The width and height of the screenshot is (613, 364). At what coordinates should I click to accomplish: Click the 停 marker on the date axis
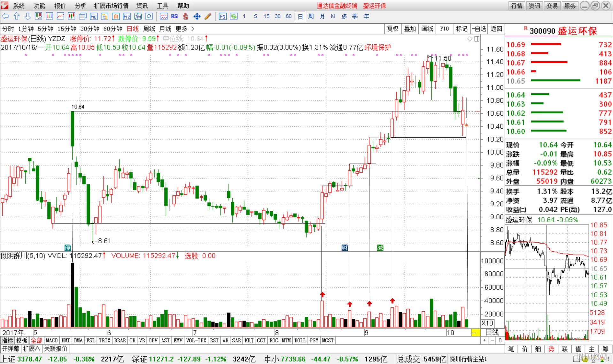(x=68, y=247)
